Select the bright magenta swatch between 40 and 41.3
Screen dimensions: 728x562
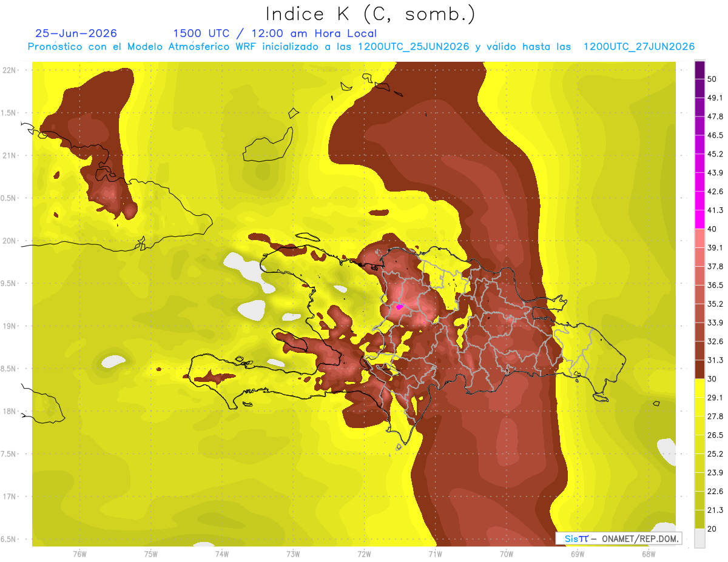tap(699, 219)
